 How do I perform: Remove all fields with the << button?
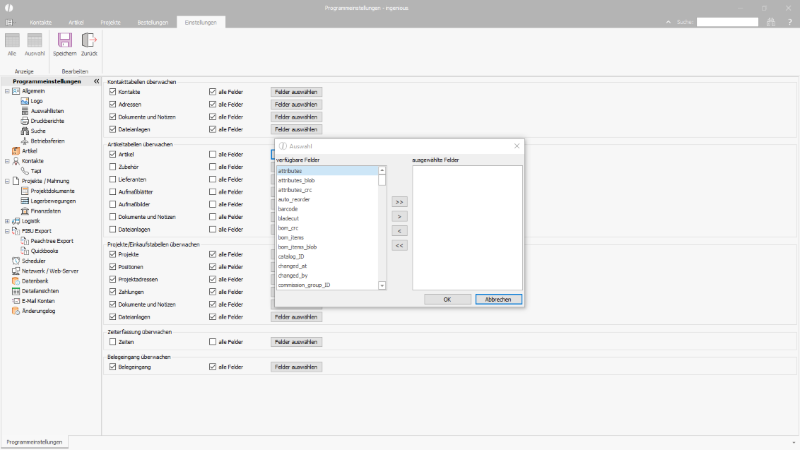coord(399,245)
